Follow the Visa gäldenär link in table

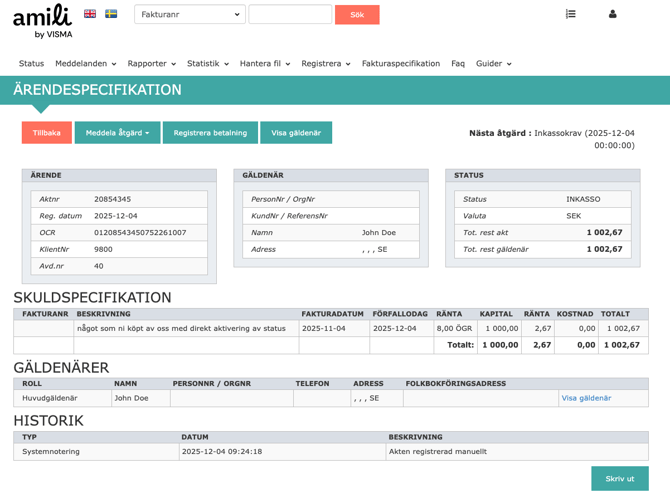586,398
